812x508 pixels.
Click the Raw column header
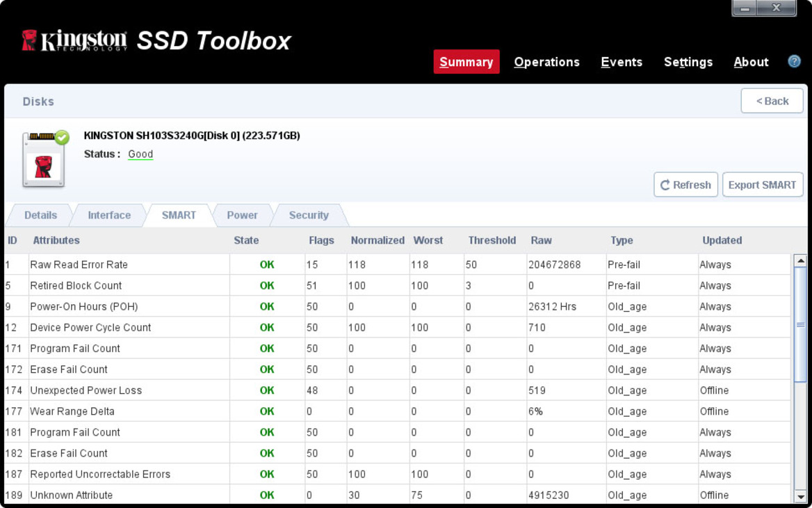pos(541,240)
